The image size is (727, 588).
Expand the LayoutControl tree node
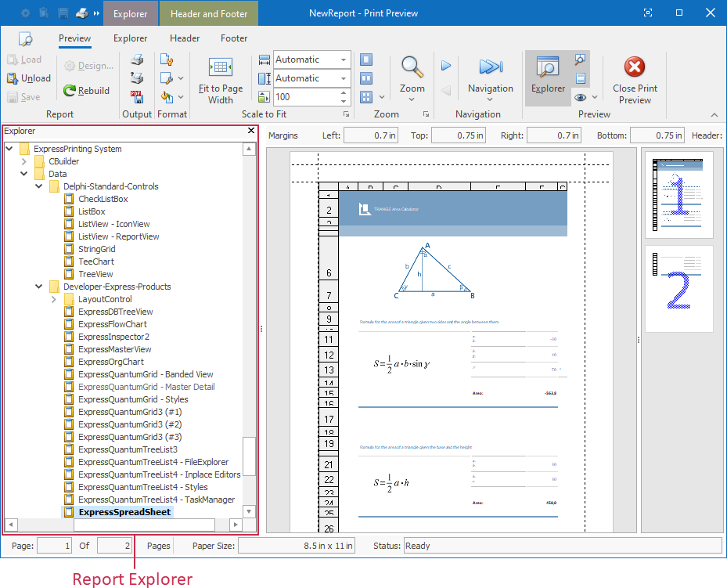[53, 298]
